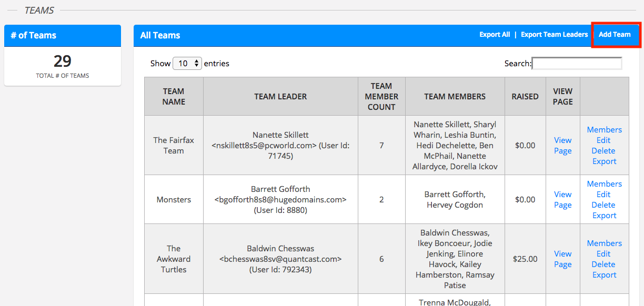Image resolution: width=644 pixels, height=306 pixels.
Task: Export The Awkward Turtles team
Action: pyautogui.click(x=605, y=275)
